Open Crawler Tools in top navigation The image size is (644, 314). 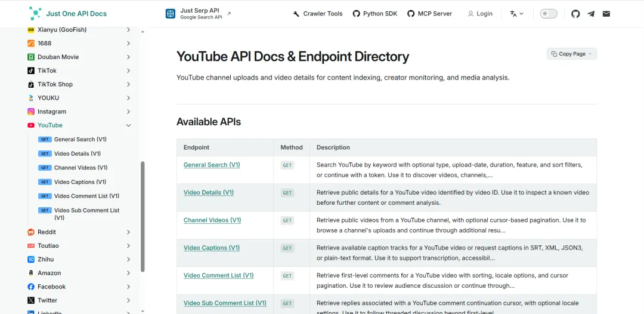pos(318,14)
